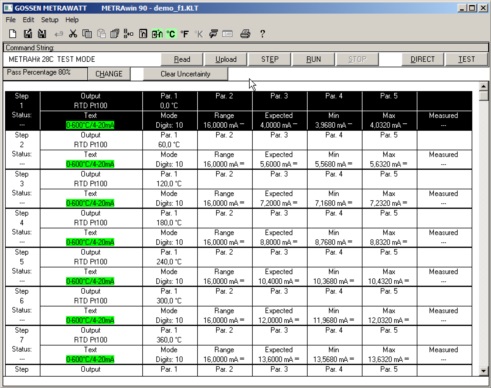Image resolution: width=491 pixels, height=388 pixels.
Task: Click the open file disk icon
Action: (28, 34)
